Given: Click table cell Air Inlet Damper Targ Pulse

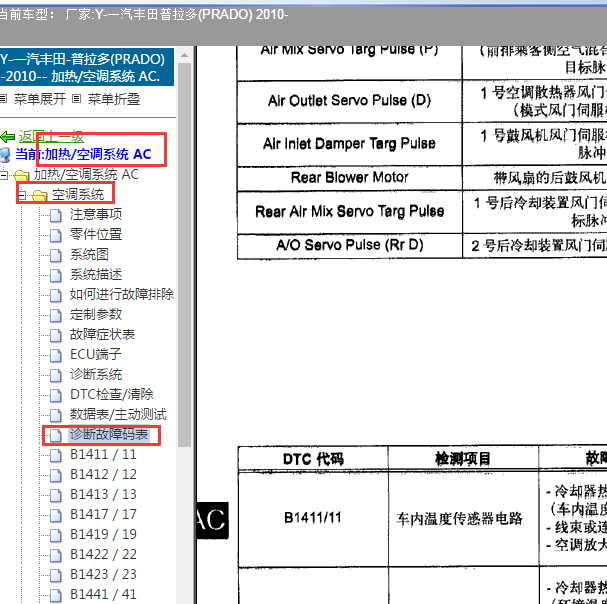Looking at the screenshot, I should [350, 144].
